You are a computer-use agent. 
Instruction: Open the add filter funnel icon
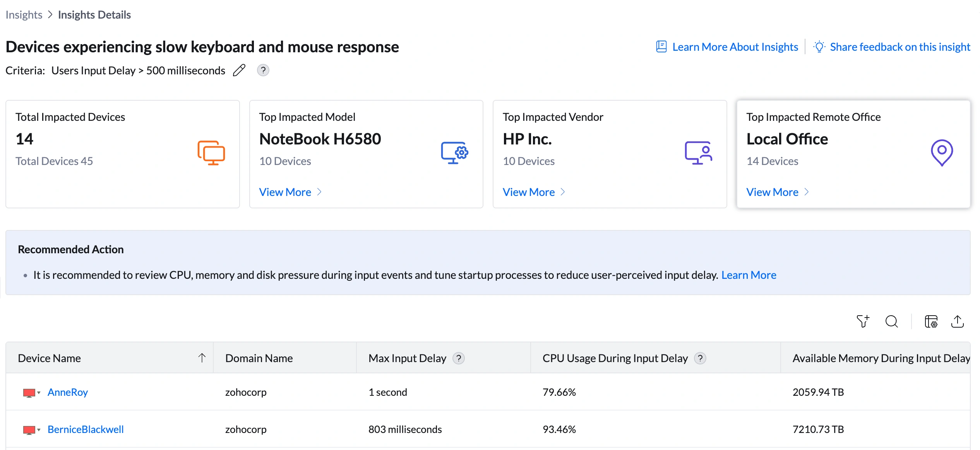click(863, 321)
